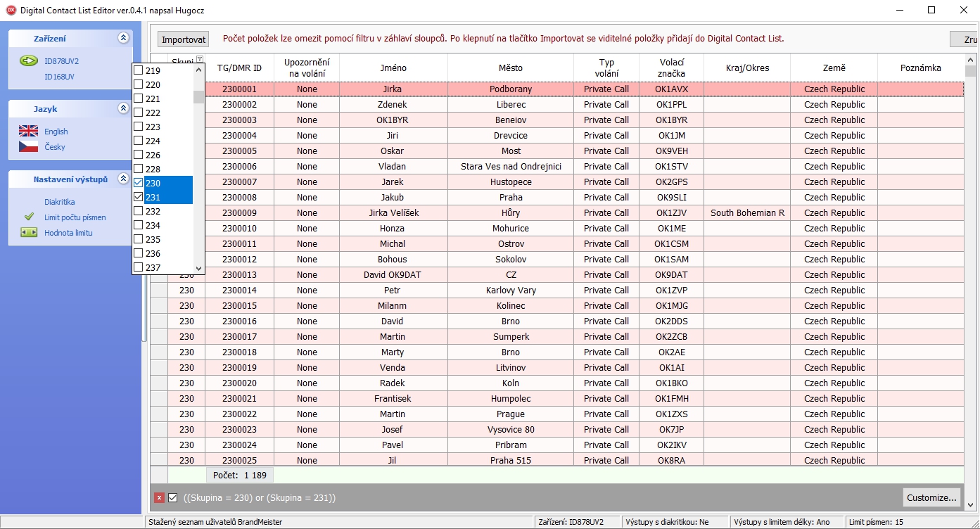Check the 237 group checkbox
Screen dimensions: 980x529
coord(139,267)
